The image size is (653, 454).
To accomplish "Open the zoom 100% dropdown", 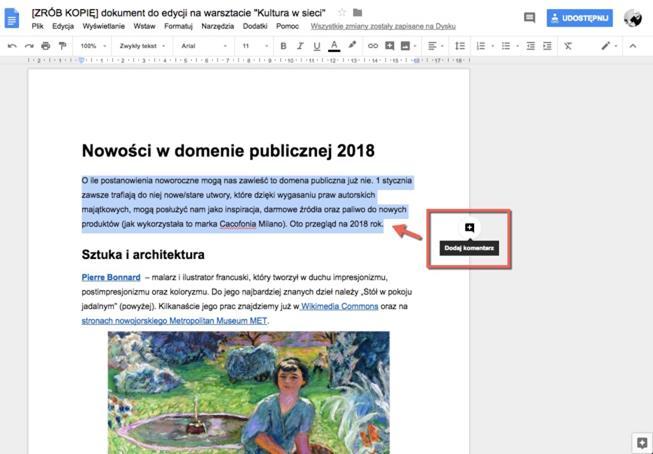I will pos(93,46).
